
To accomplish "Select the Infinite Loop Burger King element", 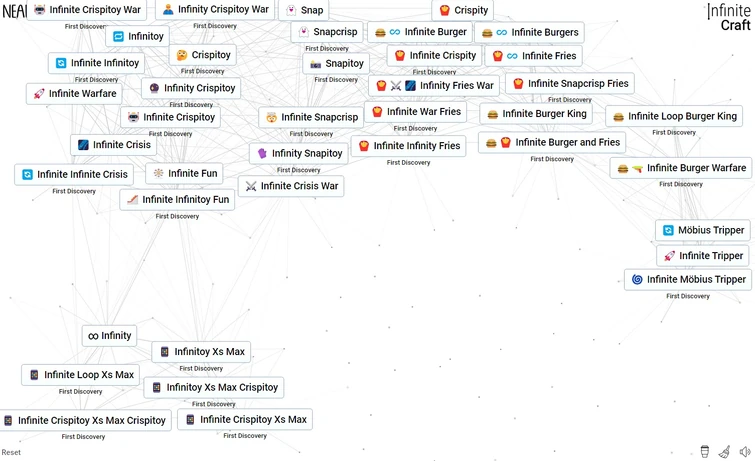I will point(674,116).
